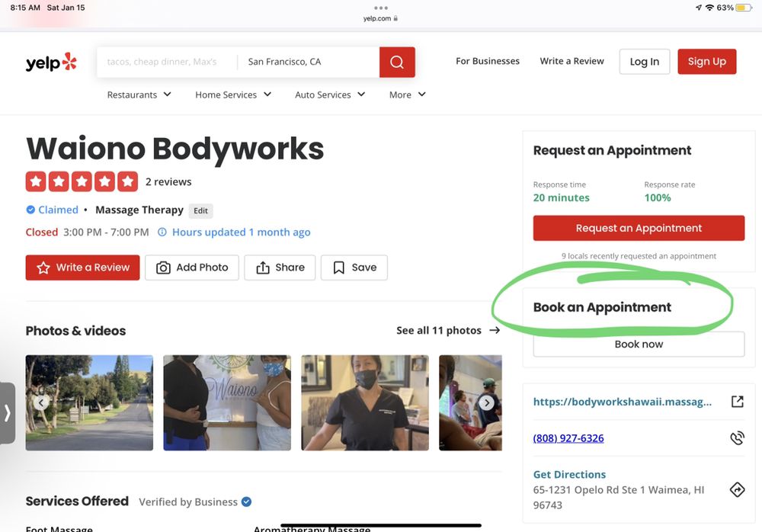
Task: Open the masked woman staff photo thumbnail
Action: pyautogui.click(x=365, y=402)
